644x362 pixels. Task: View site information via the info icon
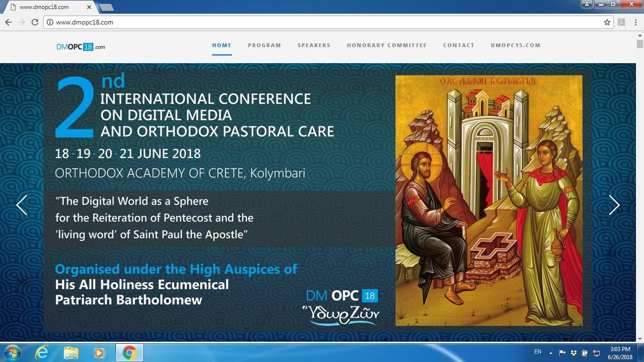tap(50, 22)
